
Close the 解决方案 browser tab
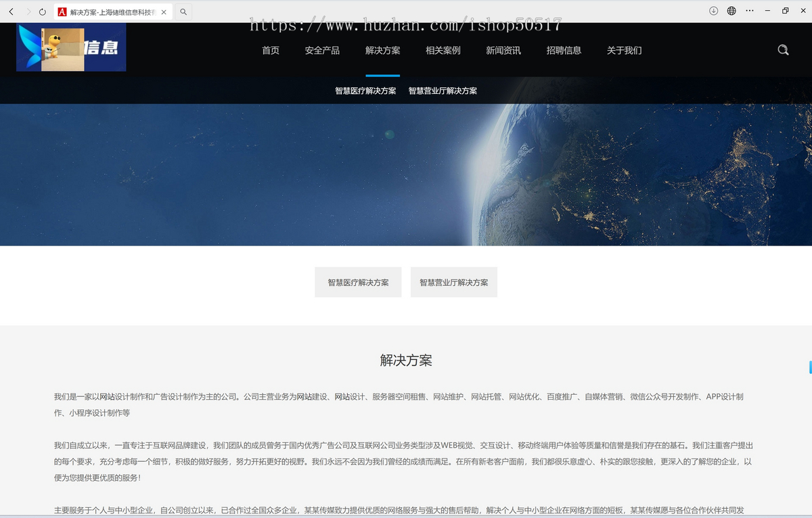[x=164, y=12]
